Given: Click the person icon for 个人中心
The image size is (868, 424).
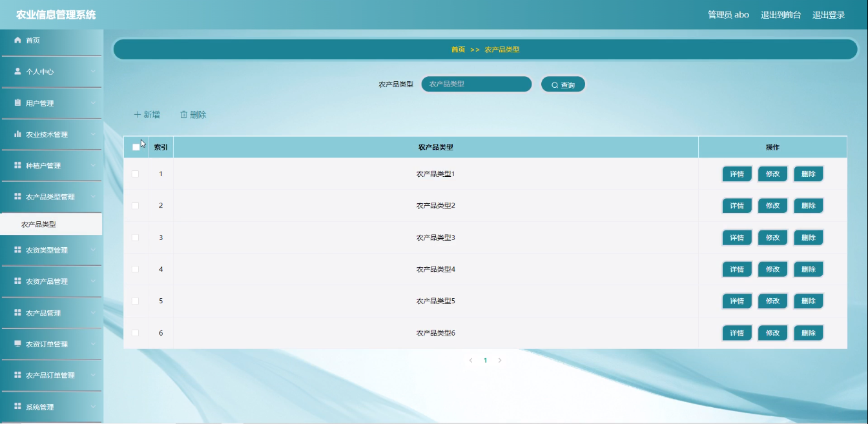Looking at the screenshot, I should point(18,72).
